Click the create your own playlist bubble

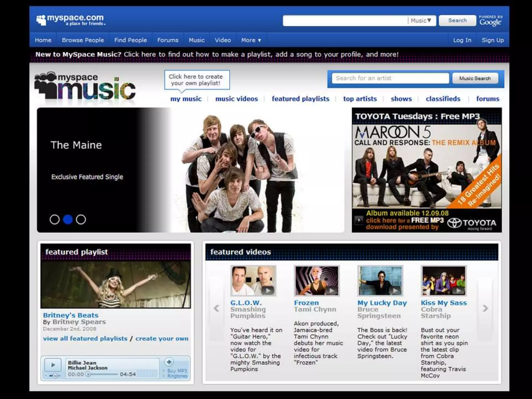[197, 80]
